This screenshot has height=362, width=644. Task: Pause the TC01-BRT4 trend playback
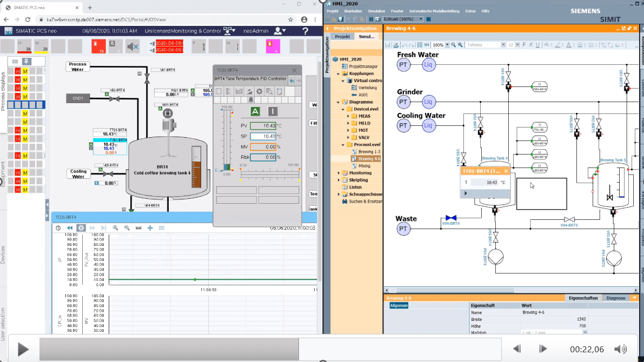click(81, 227)
